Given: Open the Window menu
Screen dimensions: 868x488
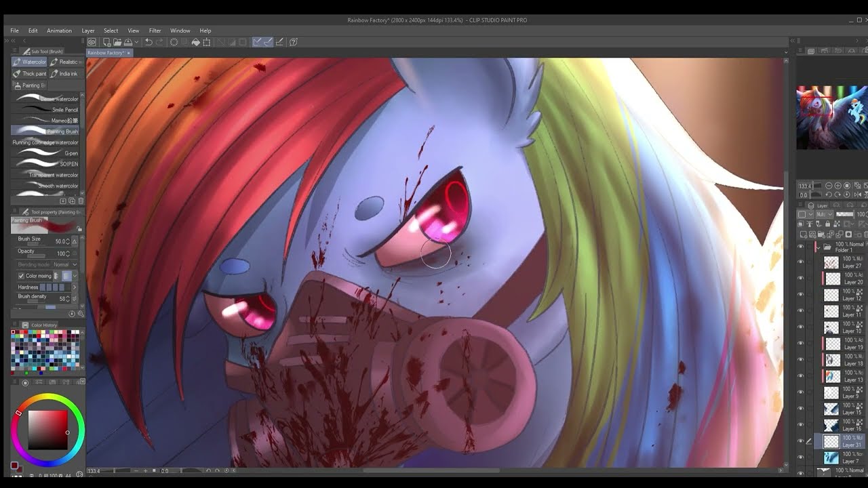Looking at the screenshot, I should (x=180, y=30).
